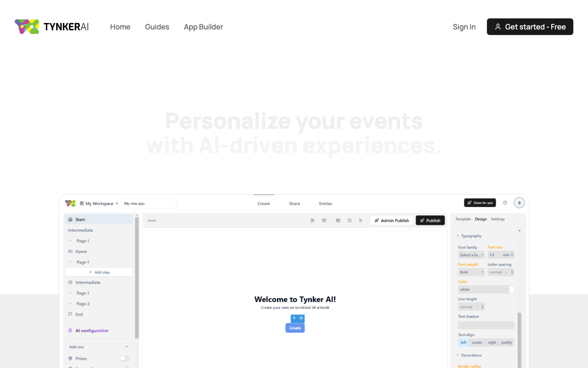Open the Guides nav item
Image resolution: width=588 pixels, height=368 pixels.
(x=157, y=27)
